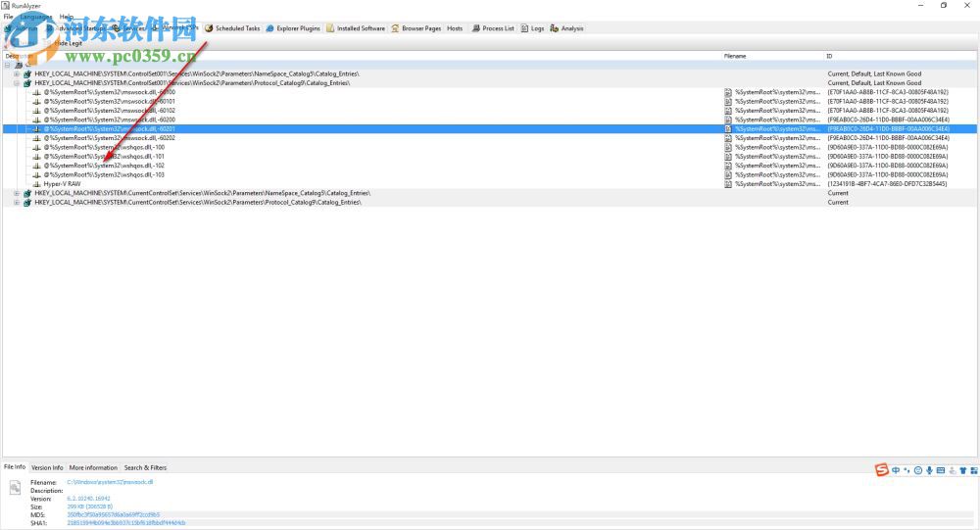Click the file icon in File Info panel
The image size is (980, 530).
point(16,488)
